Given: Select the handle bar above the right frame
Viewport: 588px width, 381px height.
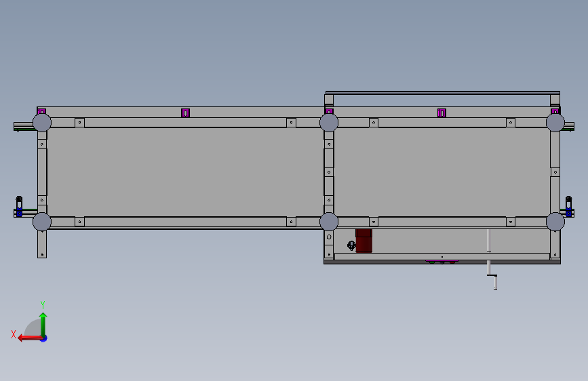Looking at the screenshot, I should [x=442, y=93].
